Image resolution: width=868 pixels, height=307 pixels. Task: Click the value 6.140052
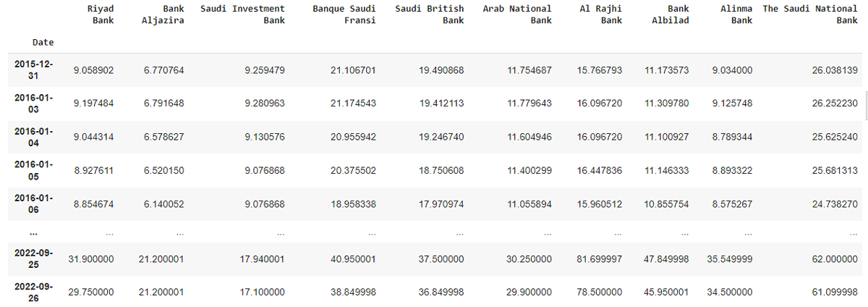[x=164, y=203]
